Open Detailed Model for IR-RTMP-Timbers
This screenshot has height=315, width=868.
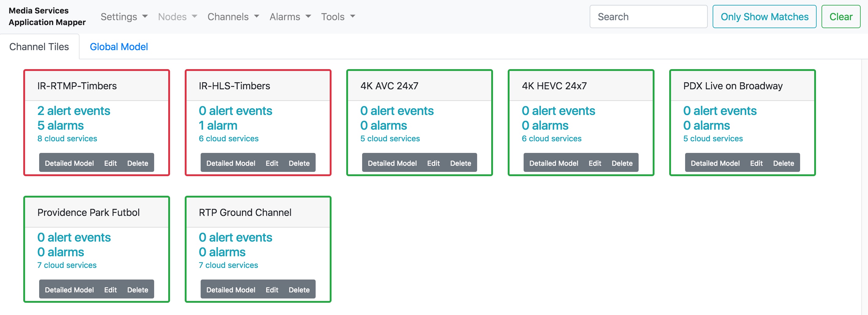pos(69,163)
